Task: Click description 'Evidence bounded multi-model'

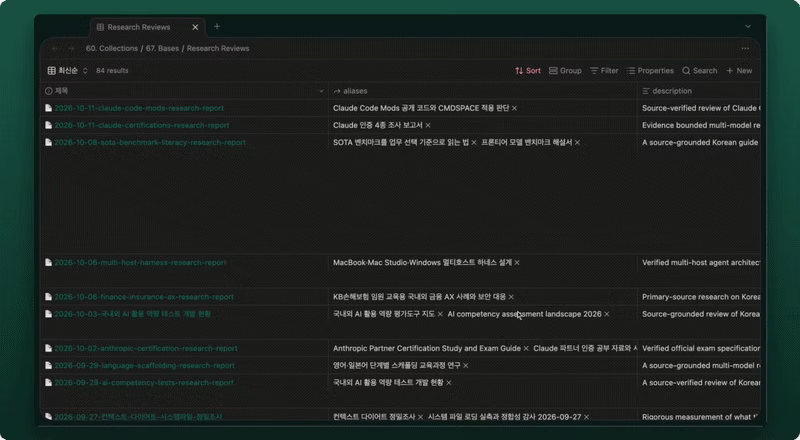Action: click(x=701, y=126)
